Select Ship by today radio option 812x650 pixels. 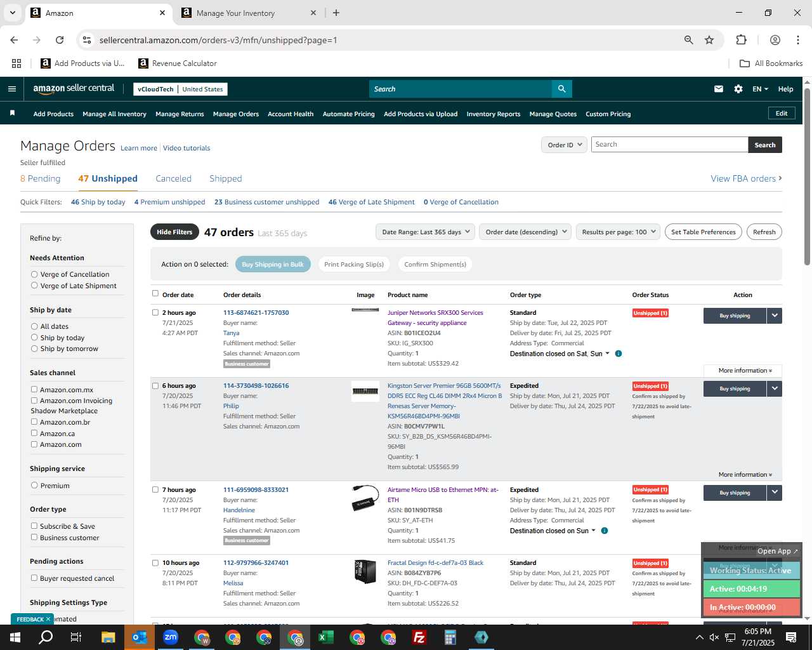pyautogui.click(x=34, y=338)
